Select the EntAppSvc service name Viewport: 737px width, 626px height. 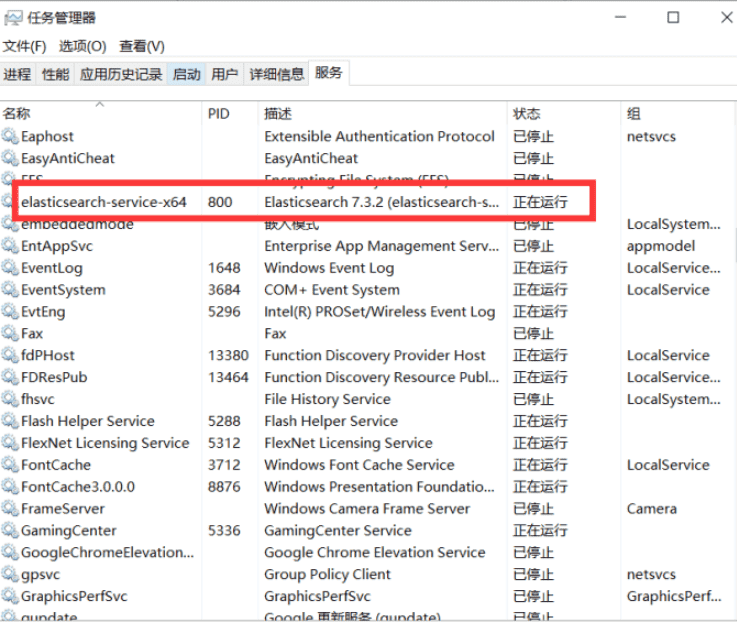[57, 246]
